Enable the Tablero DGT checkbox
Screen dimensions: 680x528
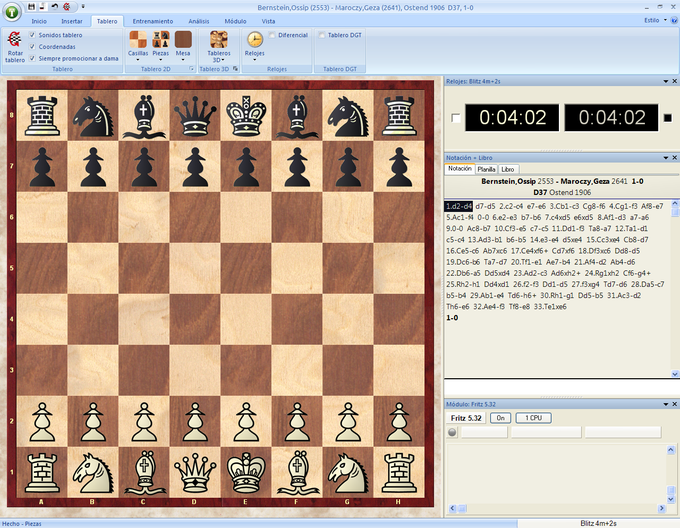point(321,35)
